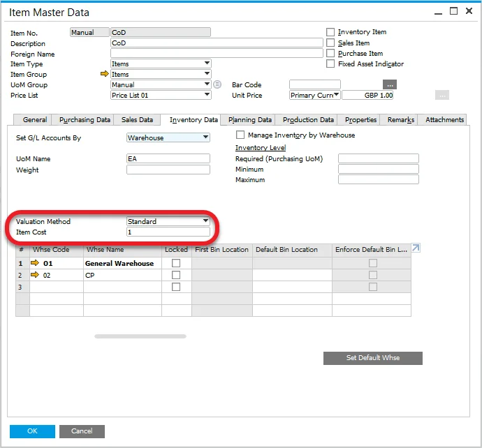Maximize the Item Master Data window
The image size is (482, 448).
(x=453, y=11)
